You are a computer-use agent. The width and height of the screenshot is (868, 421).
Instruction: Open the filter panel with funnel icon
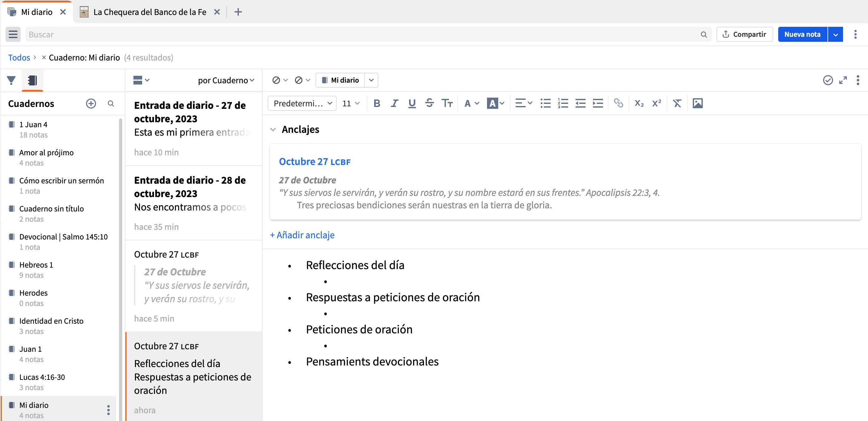(x=11, y=80)
